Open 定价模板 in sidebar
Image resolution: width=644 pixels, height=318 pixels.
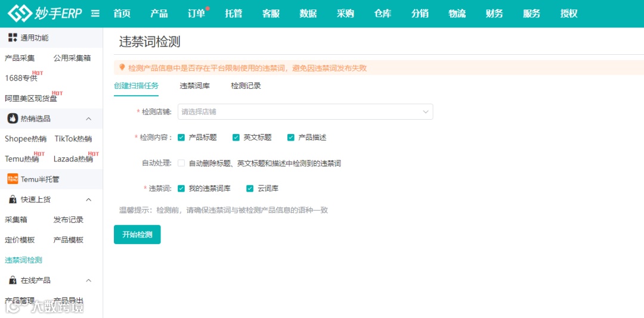click(20, 239)
